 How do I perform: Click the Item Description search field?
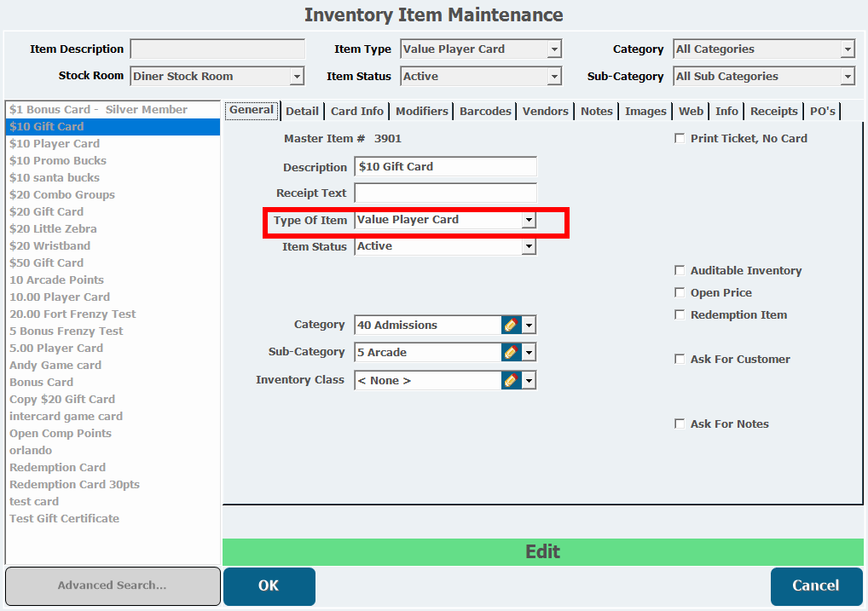click(217, 49)
